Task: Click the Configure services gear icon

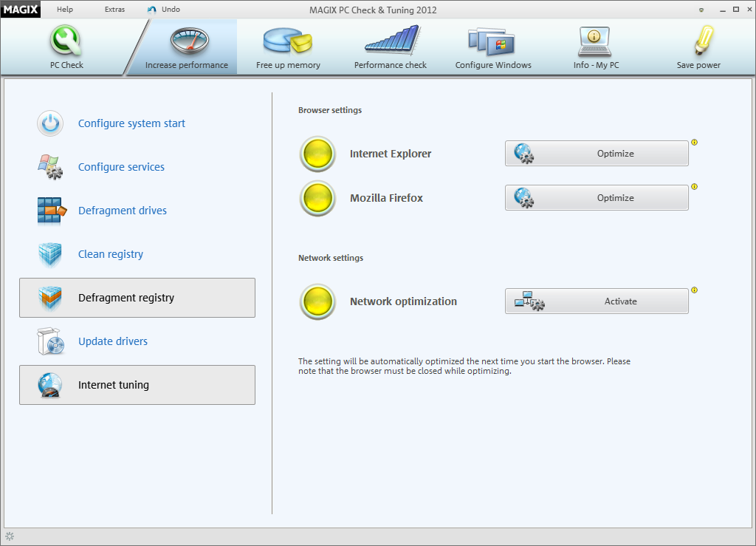Action: click(x=50, y=167)
